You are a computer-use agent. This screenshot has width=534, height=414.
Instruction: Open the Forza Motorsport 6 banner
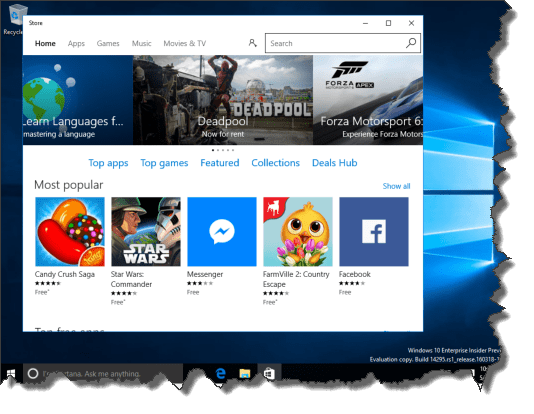(x=368, y=100)
